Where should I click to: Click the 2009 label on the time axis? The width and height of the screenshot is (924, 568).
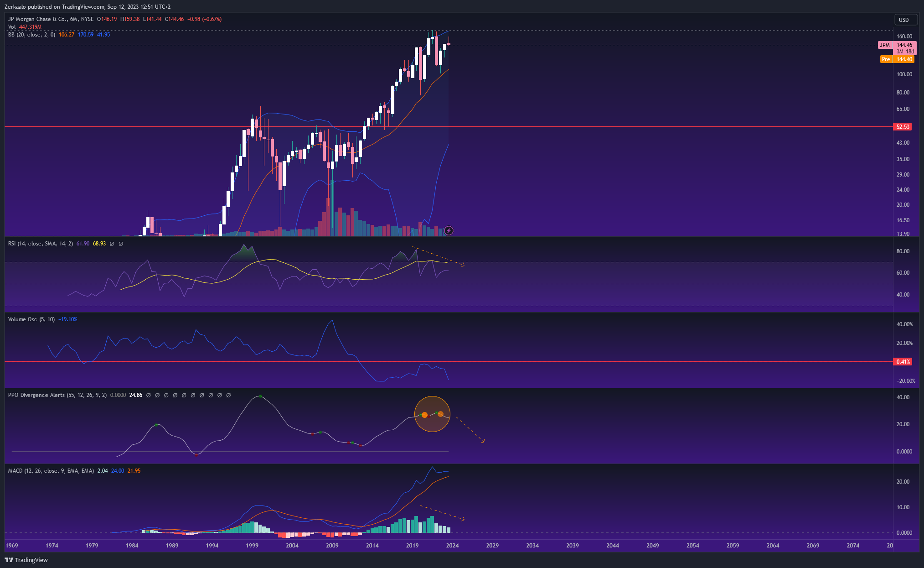click(332, 545)
